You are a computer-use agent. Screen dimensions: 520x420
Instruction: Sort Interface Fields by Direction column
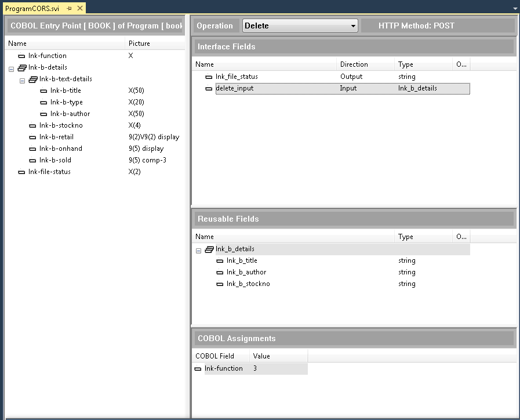(365, 64)
